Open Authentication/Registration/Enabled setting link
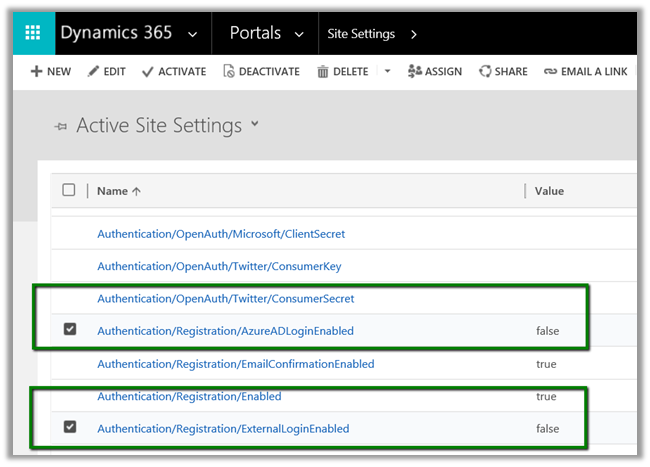Screen dimensions: 650x467 click(189, 396)
